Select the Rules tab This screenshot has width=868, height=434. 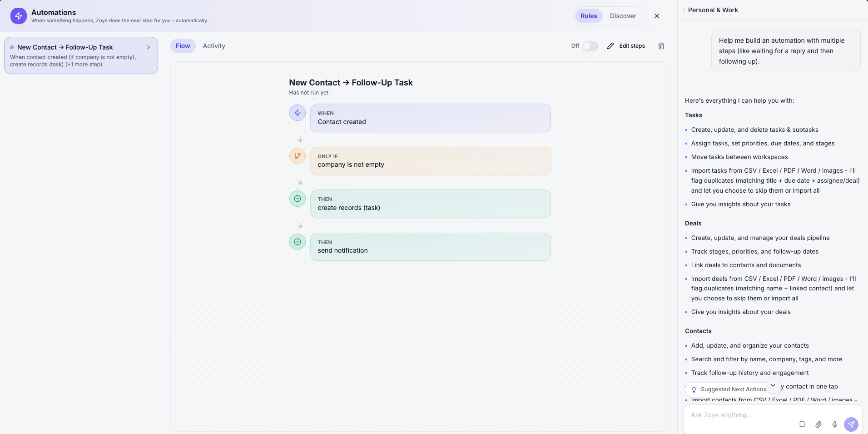pos(589,16)
